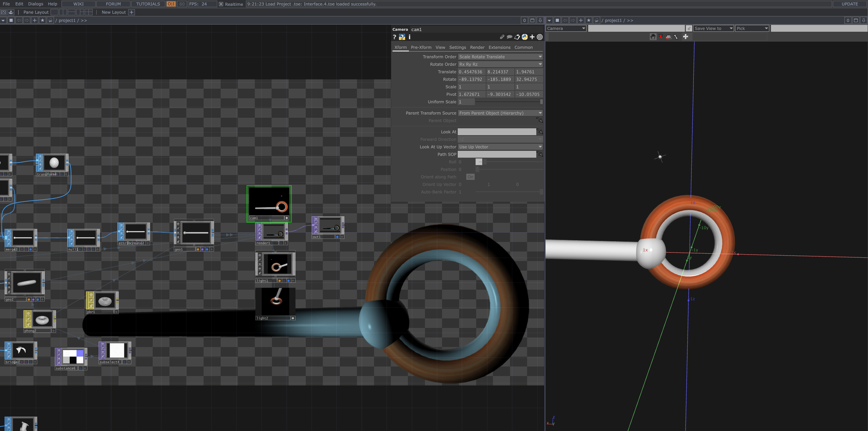This screenshot has height=431, width=868.
Task: Click the WIKI button
Action: 78,4
